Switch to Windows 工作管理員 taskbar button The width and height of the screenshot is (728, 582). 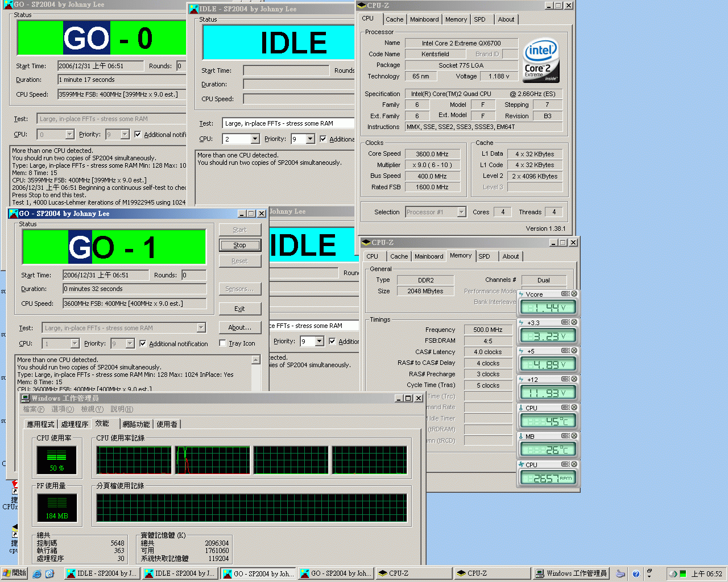[571, 574]
